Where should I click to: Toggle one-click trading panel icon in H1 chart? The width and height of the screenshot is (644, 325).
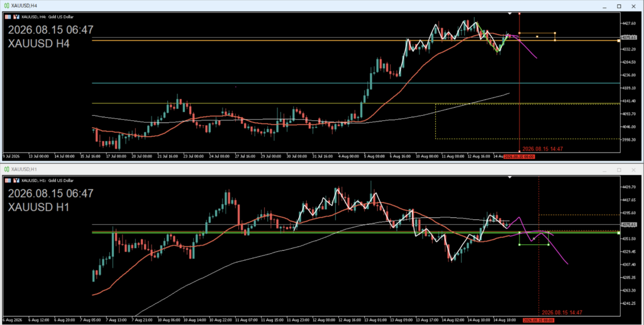(x=16, y=181)
